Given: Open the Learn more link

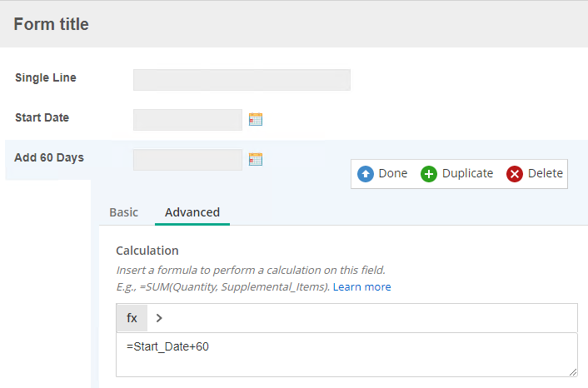Looking at the screenshot, I should (x=361, y=286).
